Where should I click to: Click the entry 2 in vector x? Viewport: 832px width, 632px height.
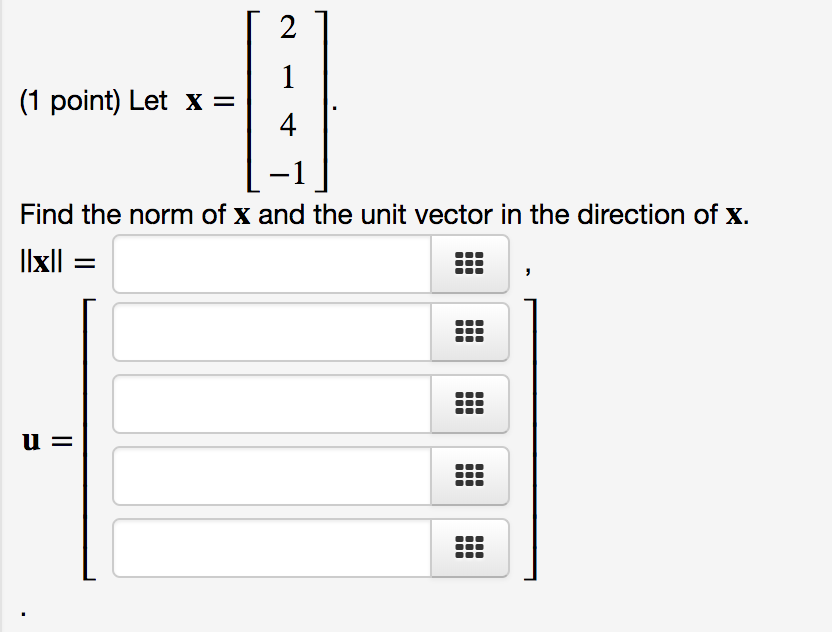click(x=289, y=29)
